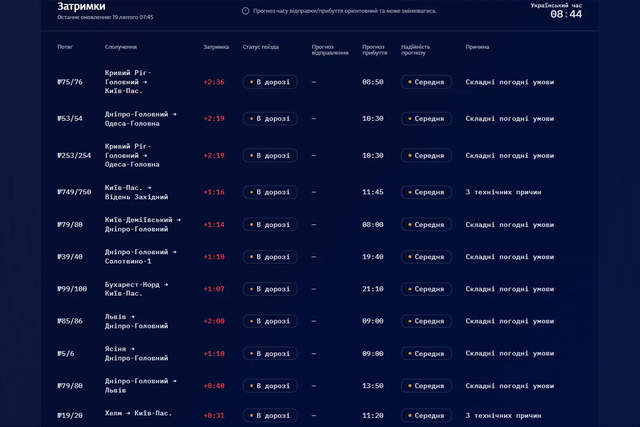Click the info icon beside the forecast notice
The image size is (640, 427).
point(246,11)
